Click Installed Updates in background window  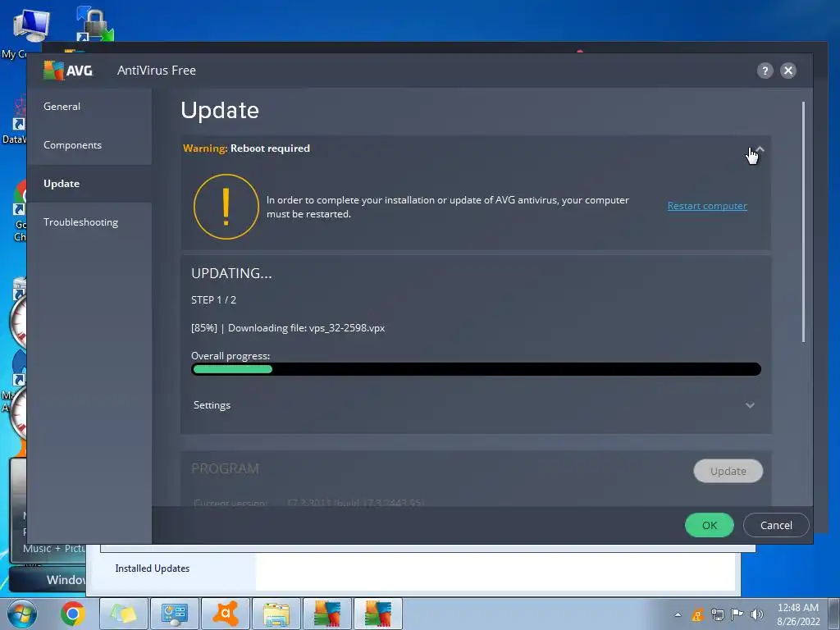tap(152, 568)
